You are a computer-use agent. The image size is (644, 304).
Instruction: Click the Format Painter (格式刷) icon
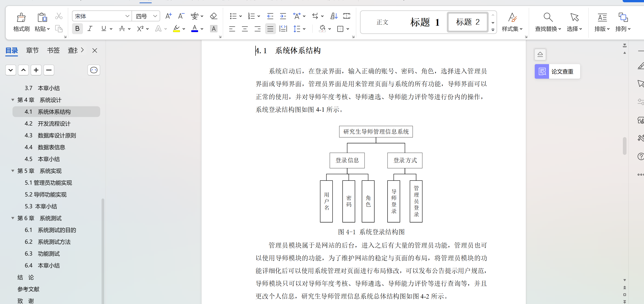tap(21, 17)
